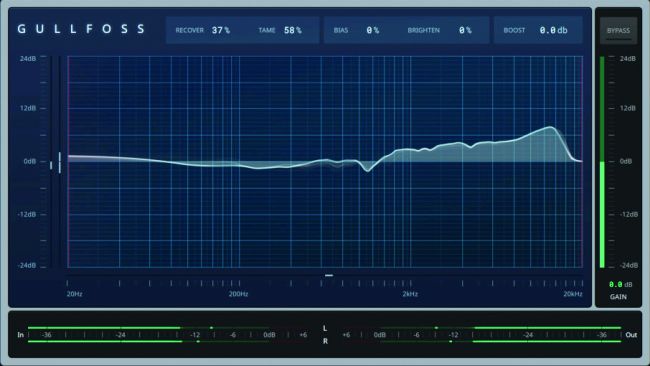
Task: Adjust the BRIGHTEN 0% value
Action: click(x=465, y=30)
